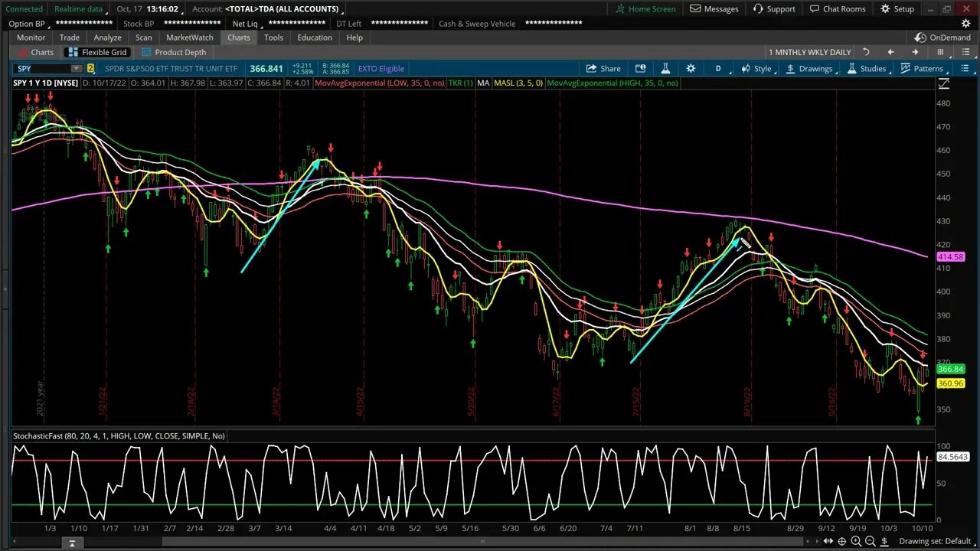Click the SPY symbol input field
The image size is (980, 551).
click(x=43, y=69)
